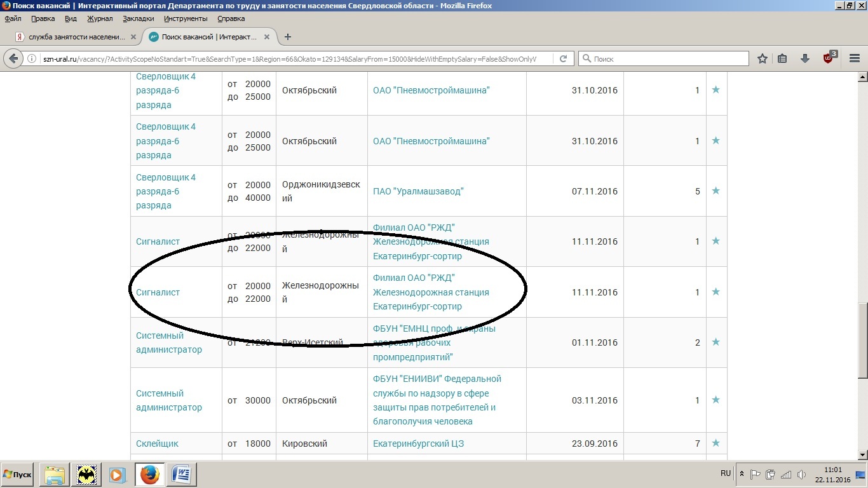Click the Поиск search field

[663, 58]
